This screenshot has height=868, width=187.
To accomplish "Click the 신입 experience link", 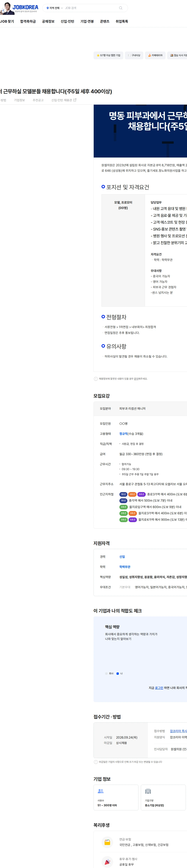I will 122,557.
